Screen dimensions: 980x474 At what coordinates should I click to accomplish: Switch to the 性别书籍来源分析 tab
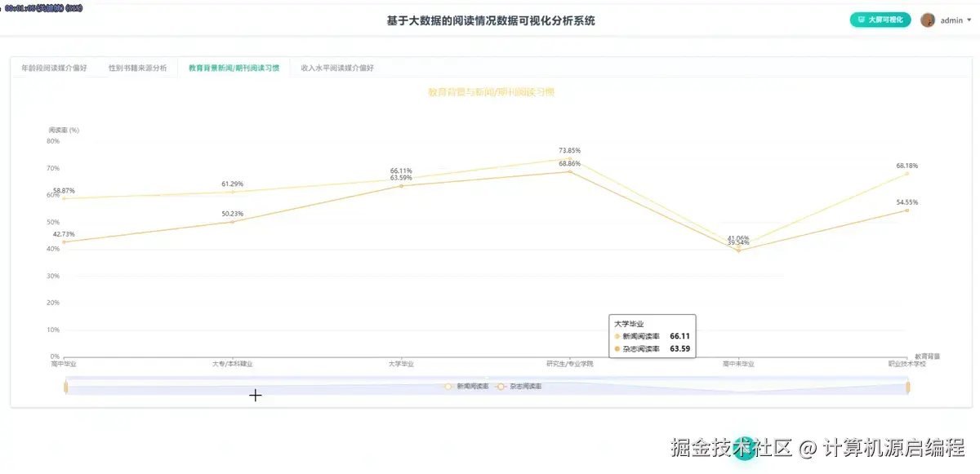coord(137,68)
